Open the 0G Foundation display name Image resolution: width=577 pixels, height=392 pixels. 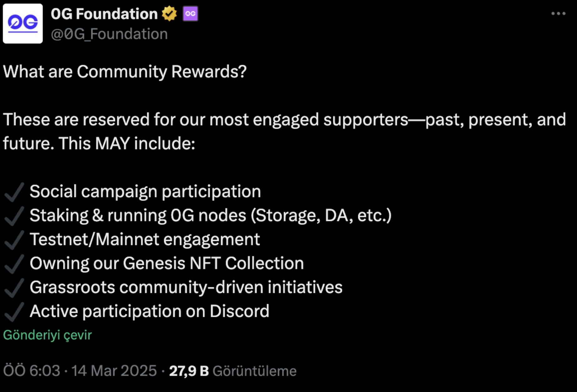click(104, 14)
